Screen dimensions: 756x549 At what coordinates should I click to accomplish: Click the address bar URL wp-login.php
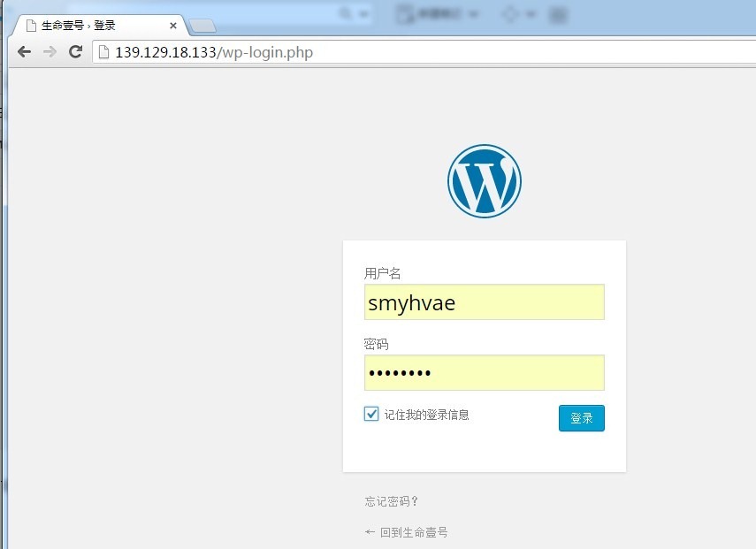(x=265, y=52)
